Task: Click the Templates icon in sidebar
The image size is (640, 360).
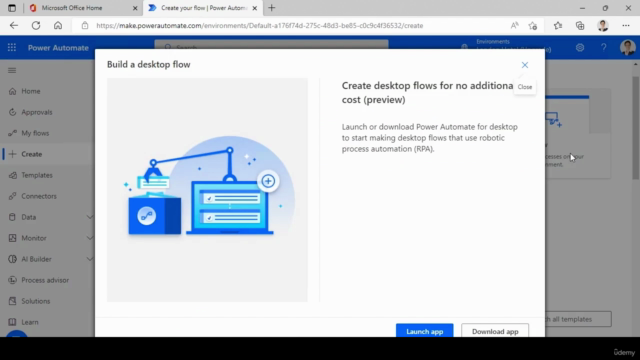Action: coord(12,175)
